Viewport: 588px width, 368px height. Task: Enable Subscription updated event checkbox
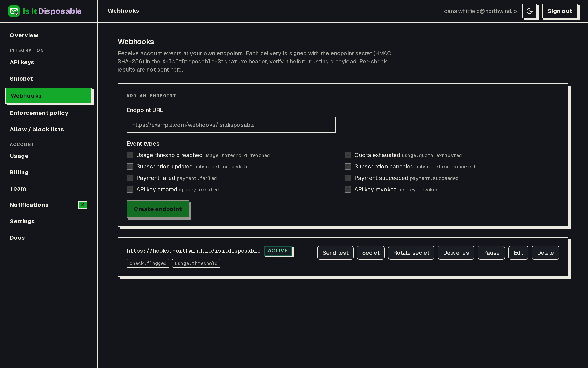(130, 166)
